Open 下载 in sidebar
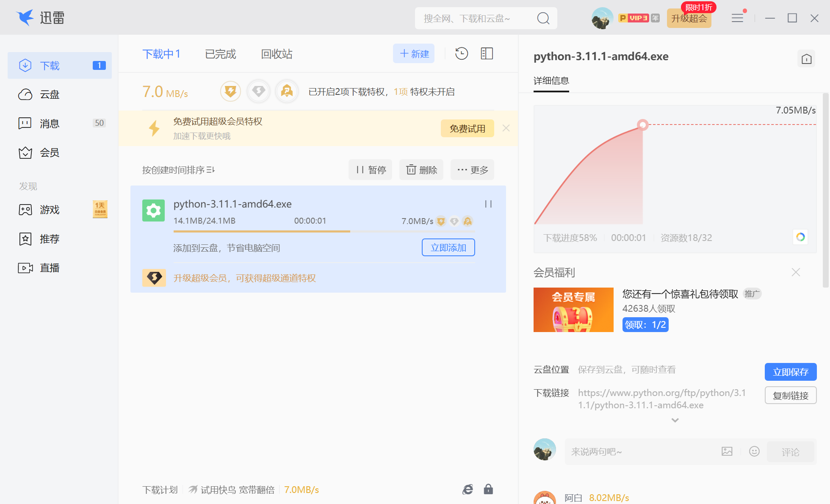 click(x=60, y=65)
